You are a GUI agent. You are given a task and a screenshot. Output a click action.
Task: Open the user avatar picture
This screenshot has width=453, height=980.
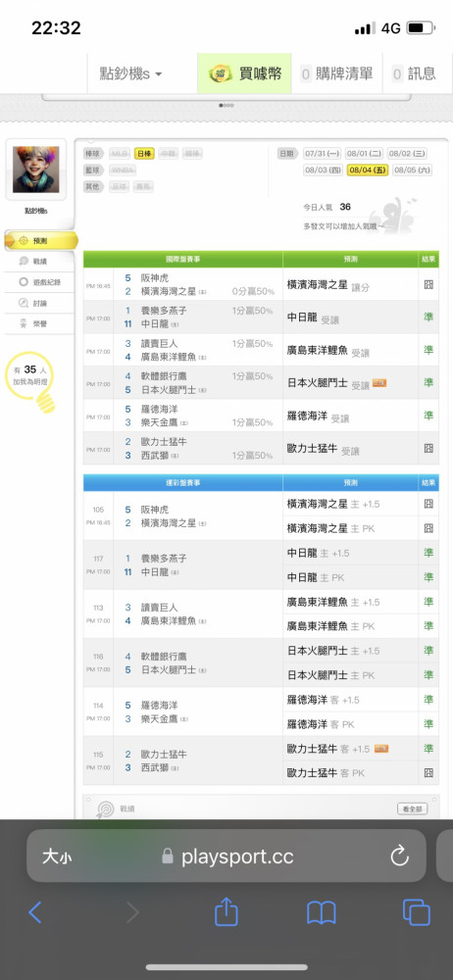(x=35, y=170)
